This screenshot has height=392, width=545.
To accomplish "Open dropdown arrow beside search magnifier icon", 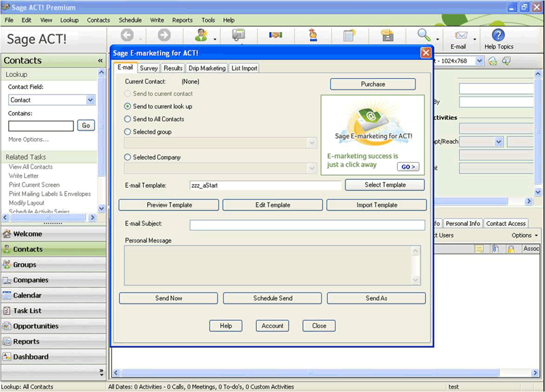I will coord(437,39).
